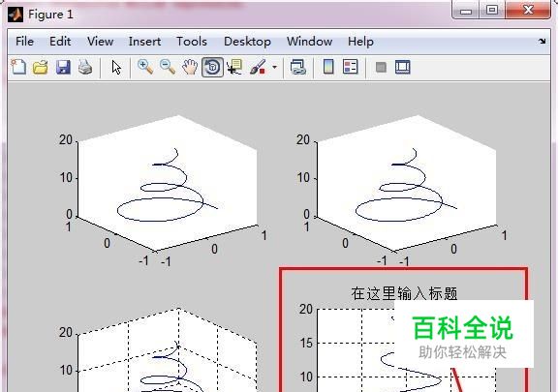Viewport: 558px width, 392px height.
Task: Activate the Zoom Out tool
Action: (168, 67)
